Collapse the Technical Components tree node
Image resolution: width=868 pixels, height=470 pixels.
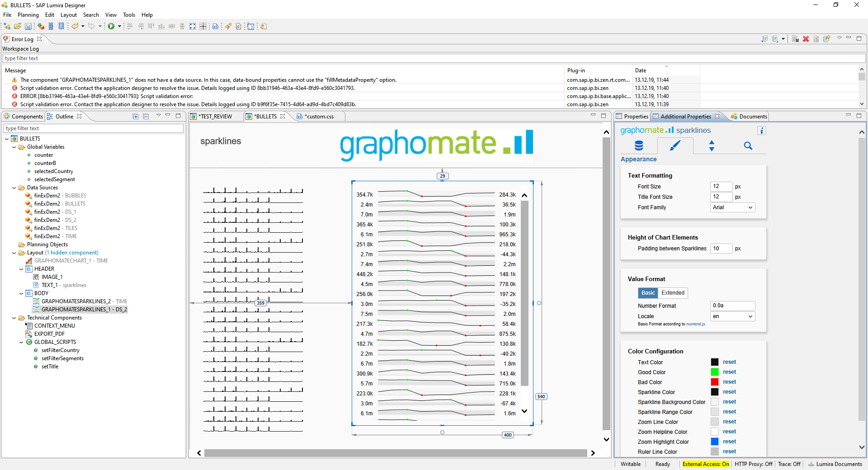click(14, 318)
